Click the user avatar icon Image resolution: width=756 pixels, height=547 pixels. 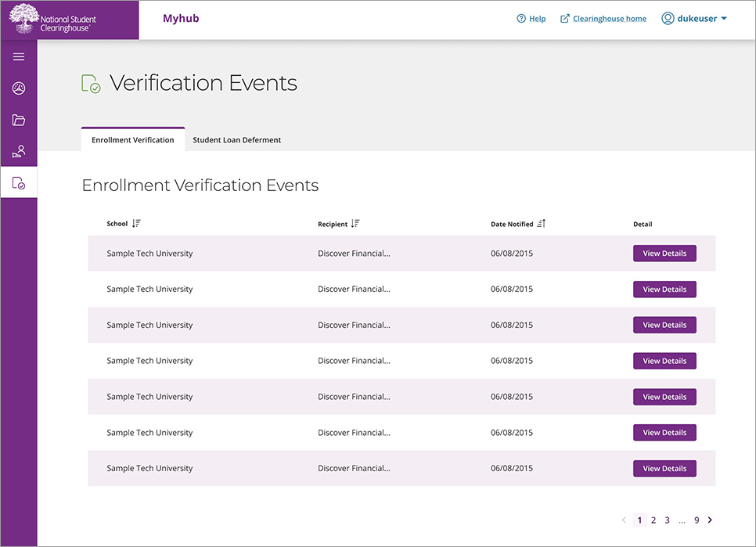tap(668, 18)
